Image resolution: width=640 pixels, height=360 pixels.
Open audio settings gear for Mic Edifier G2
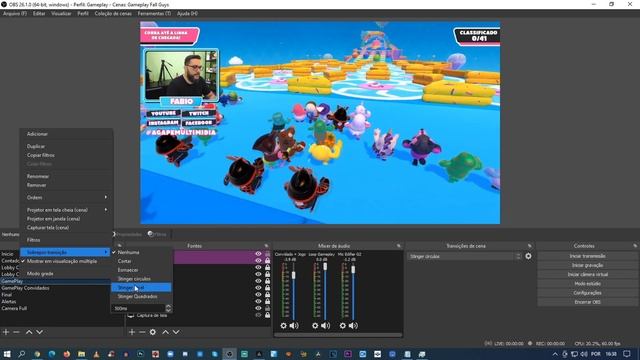point(342,326)
